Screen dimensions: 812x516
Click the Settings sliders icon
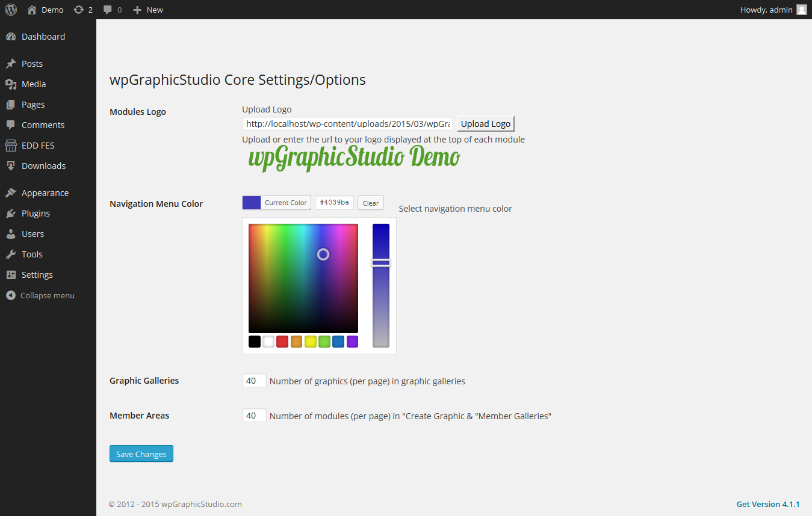coord(11,275)
